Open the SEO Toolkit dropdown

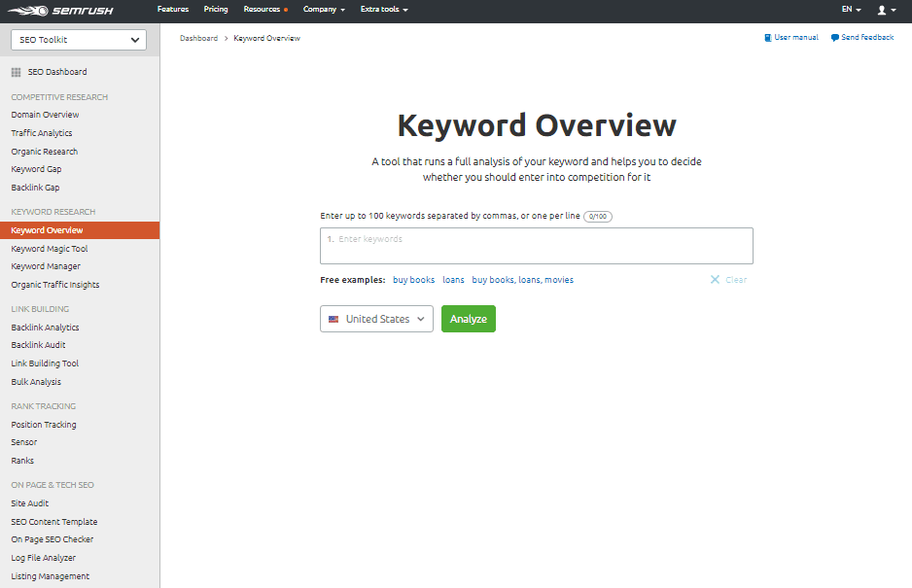point(79,40)
